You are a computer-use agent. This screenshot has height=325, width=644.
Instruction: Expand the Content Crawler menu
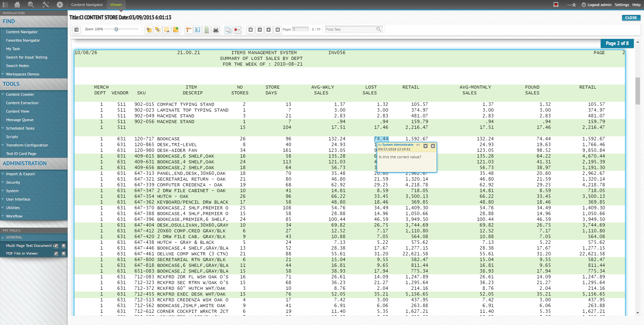click(x=20, y=94)
